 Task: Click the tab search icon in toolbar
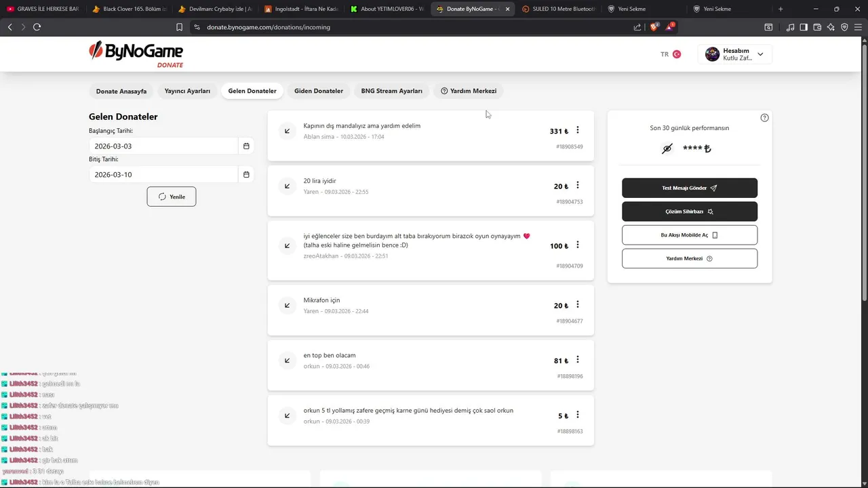[x=768, y=27]
